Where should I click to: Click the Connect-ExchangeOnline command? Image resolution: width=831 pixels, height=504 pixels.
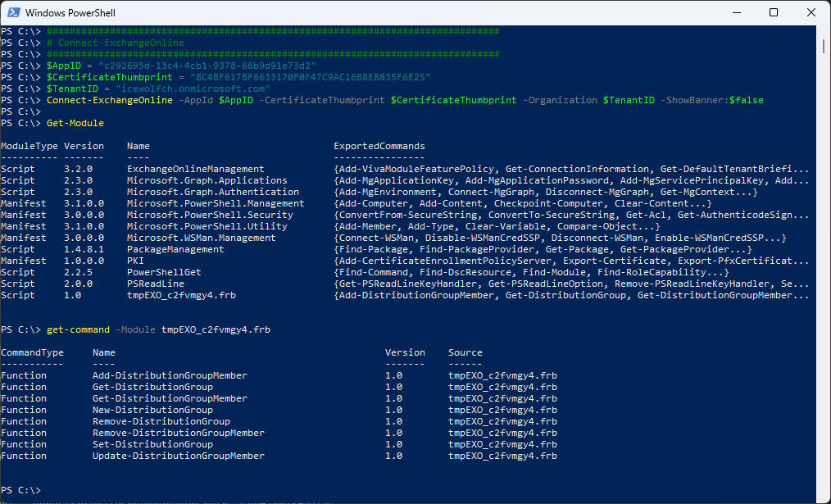(110, 100)
